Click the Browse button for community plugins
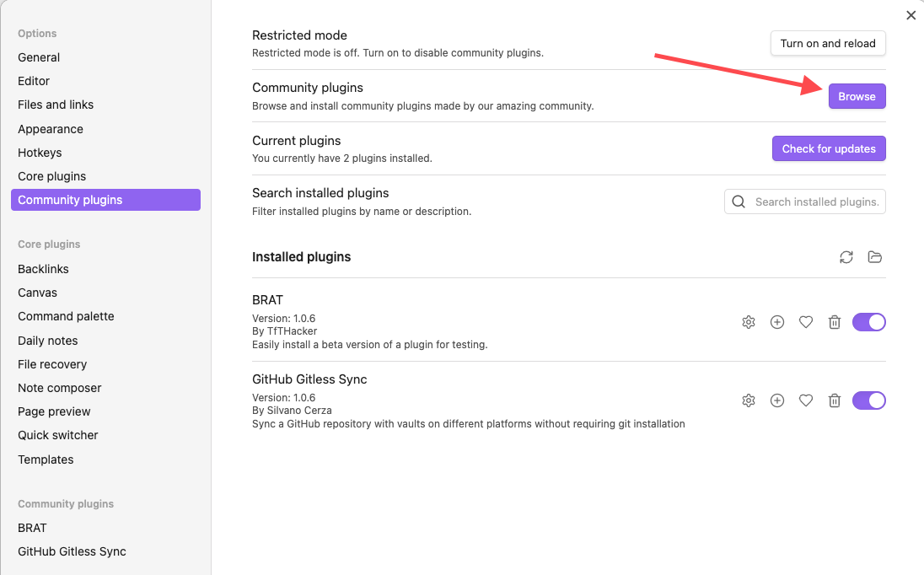This screenshot has width=924, height=575. click(857, 96)
